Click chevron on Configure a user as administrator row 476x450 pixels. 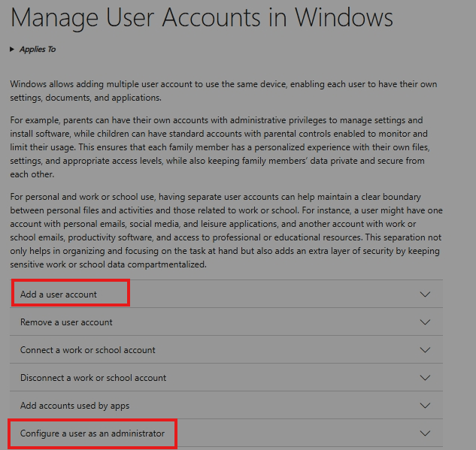click(425, 433)
